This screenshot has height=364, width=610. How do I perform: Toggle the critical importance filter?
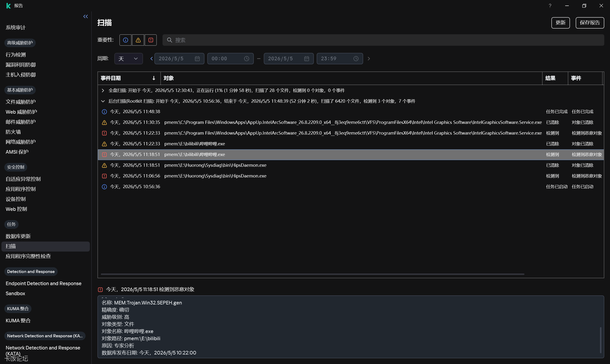click(x=151, y=40)
